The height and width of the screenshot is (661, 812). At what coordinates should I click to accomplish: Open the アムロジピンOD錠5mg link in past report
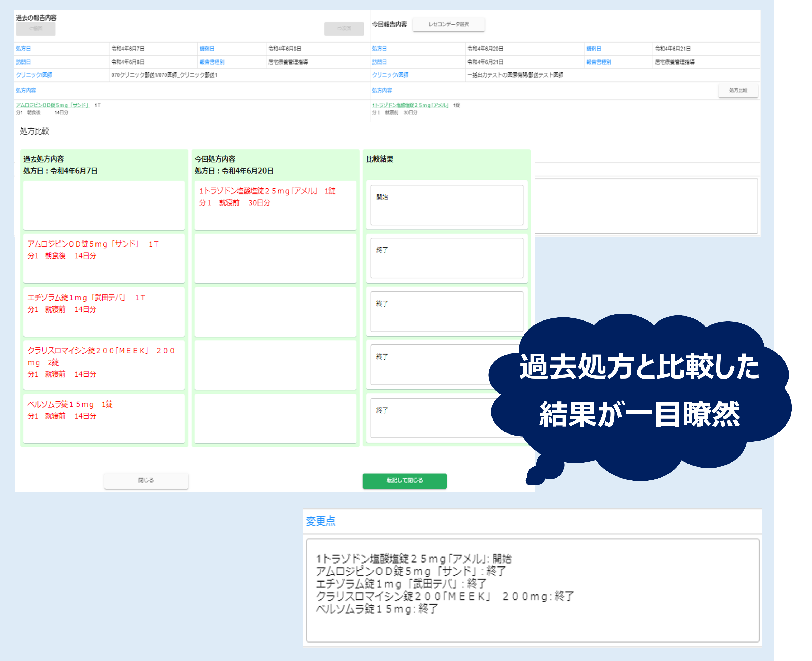(53, 105)
